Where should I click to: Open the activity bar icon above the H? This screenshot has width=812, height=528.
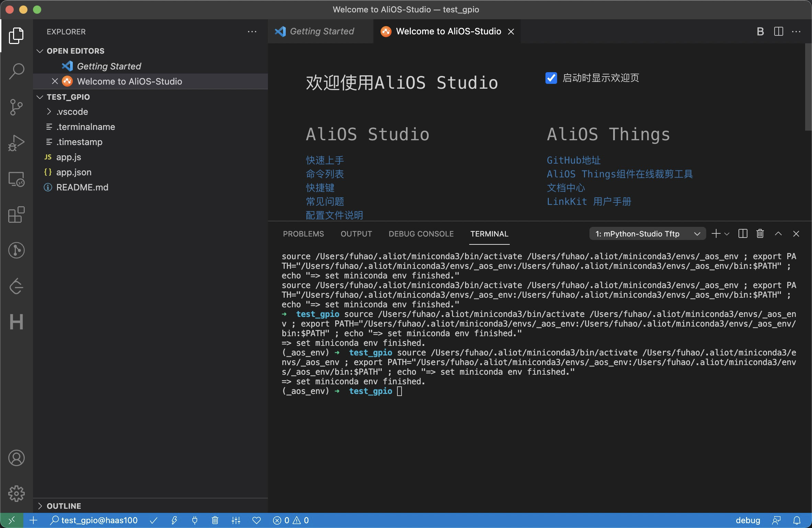[x=16, y=286]
